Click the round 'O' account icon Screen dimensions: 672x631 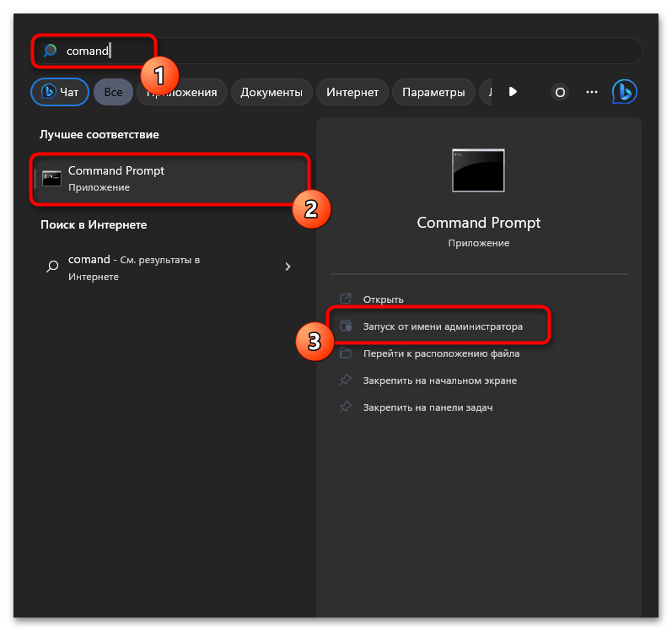[x=560, y=92]
